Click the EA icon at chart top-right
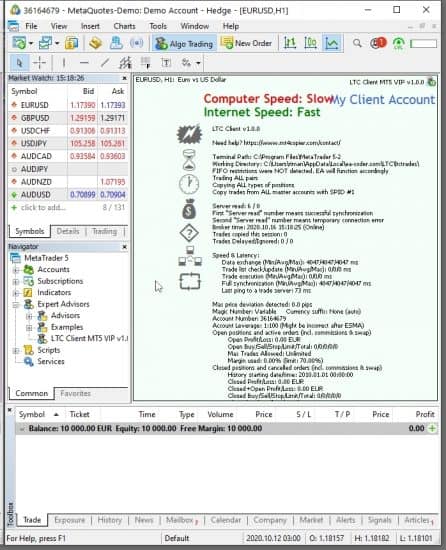446x550 pixels. [432, 82]
